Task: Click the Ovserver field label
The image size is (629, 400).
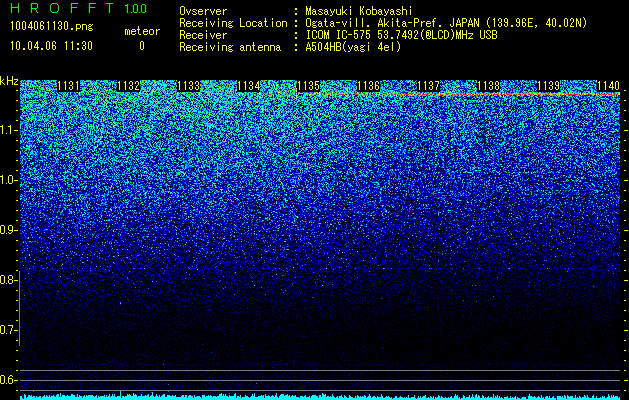Action: pyautogui.click(x=203, y=11)
